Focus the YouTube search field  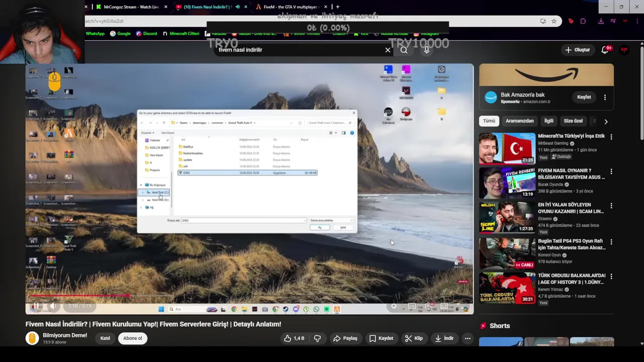click(x=300, y=50)
